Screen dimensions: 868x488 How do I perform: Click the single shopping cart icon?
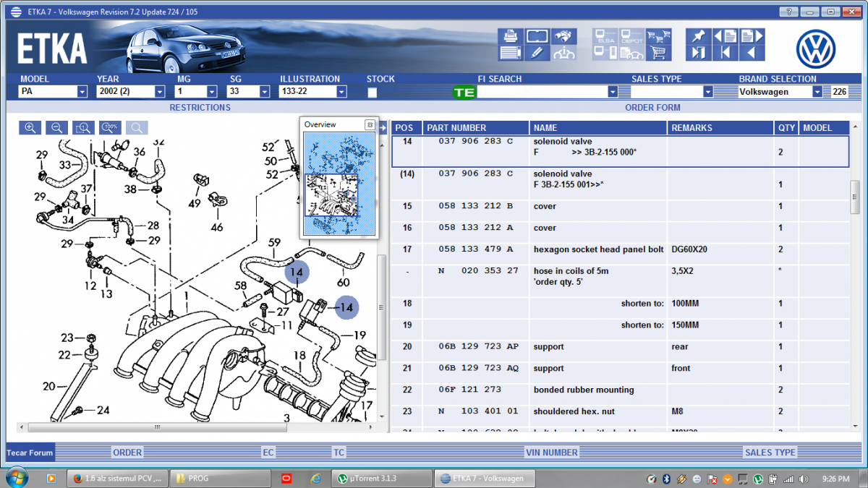pyautogui.click(x=658, y=53)
